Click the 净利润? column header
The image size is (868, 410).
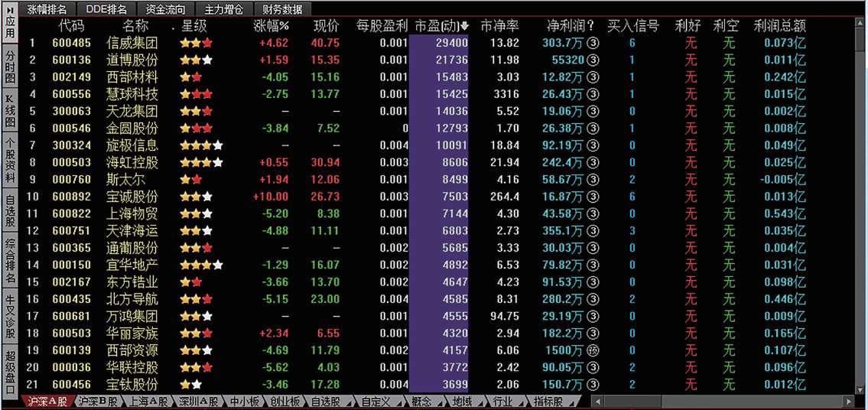pos(569,26)
